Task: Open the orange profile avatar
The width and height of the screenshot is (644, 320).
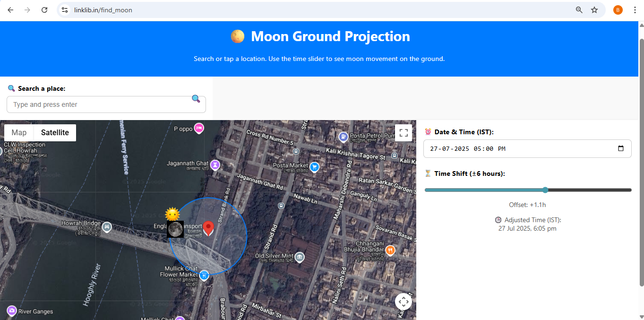Action: tap(618, 10)
